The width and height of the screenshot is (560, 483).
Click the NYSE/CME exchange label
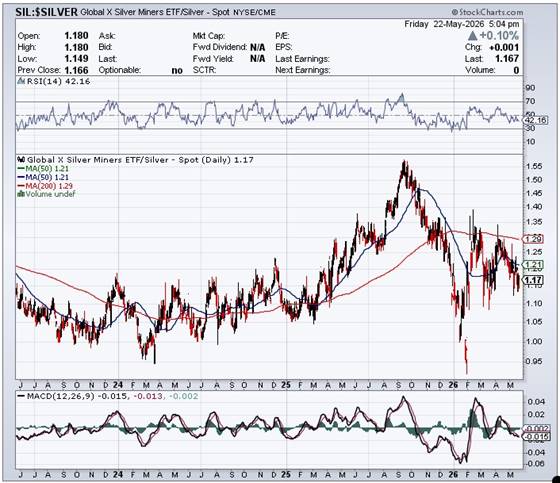[254, 13]
